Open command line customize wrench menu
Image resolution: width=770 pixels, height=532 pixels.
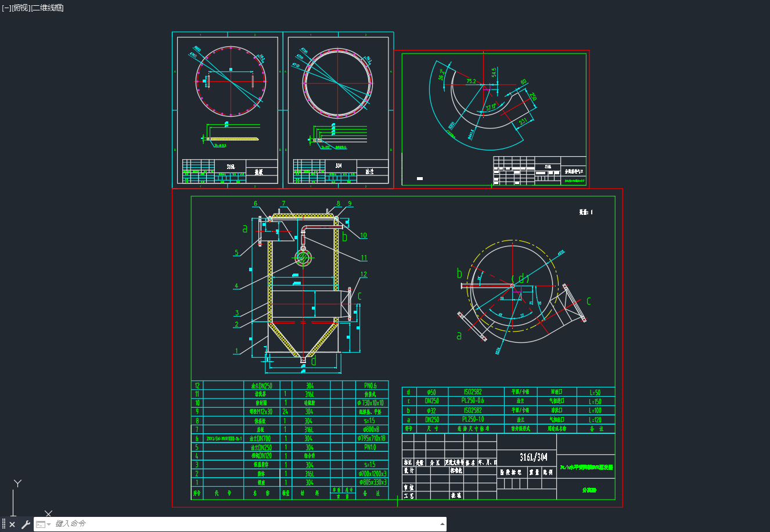[x=26, y=524]
